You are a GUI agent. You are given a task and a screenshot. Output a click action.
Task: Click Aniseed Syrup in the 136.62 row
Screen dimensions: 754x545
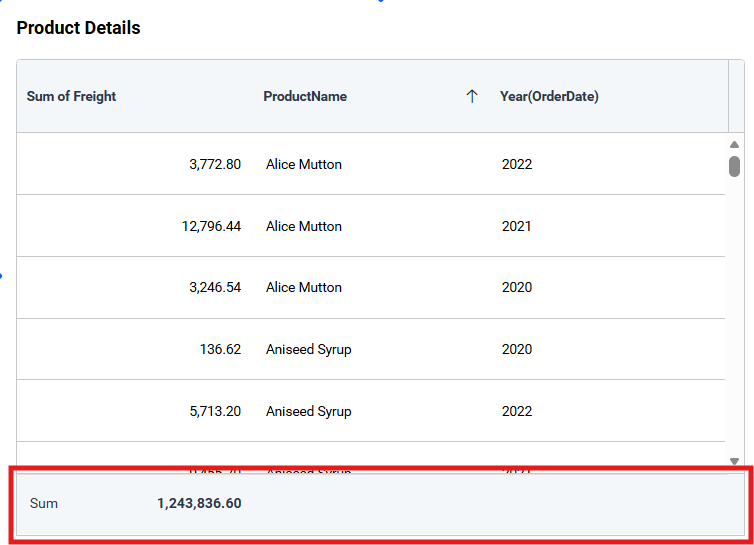(x=308, y=350)
